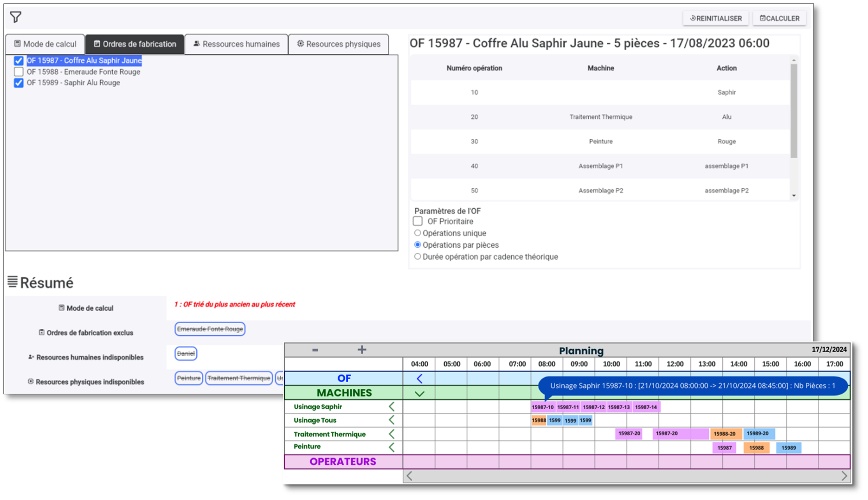Select the orange 15988 Usinage Tous block
The width and height of the screenshot is (868, 500).
point(539,421)
